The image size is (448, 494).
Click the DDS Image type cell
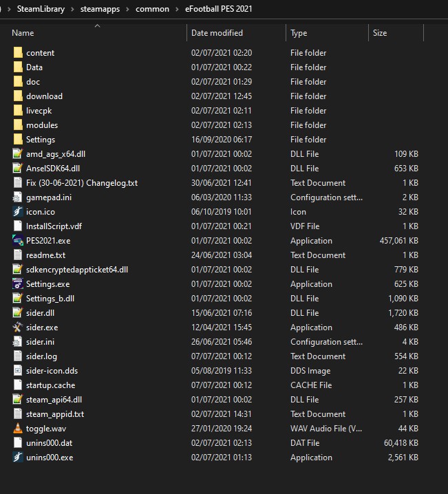(310, 371)
